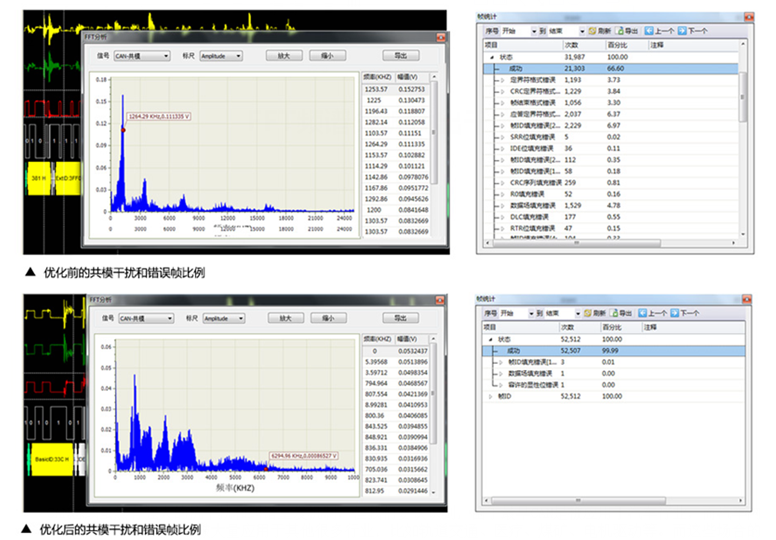The width and height of the screenshot is (776, 540).
Task: Expand the RTR位填充错误 tree row
Action: [502, 228]
